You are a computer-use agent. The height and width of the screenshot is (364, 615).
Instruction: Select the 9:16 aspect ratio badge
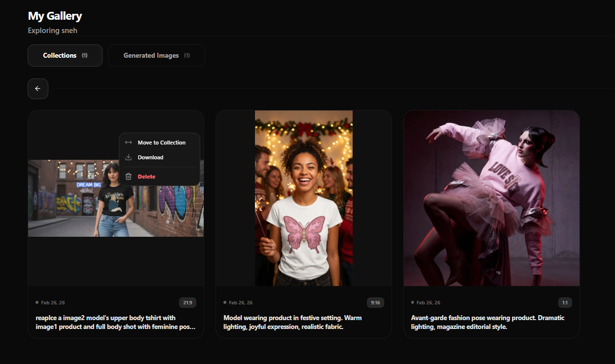click(x=375, y=302)
